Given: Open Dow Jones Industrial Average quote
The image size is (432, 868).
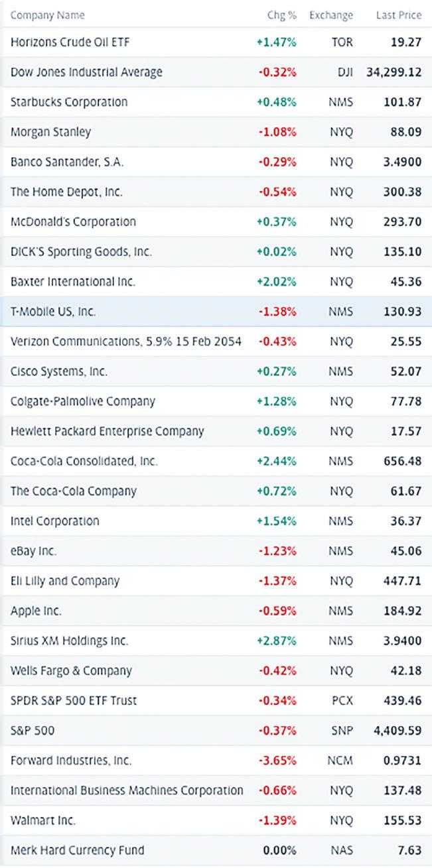Looking at the screenshot, I should (x=86, y=72).
